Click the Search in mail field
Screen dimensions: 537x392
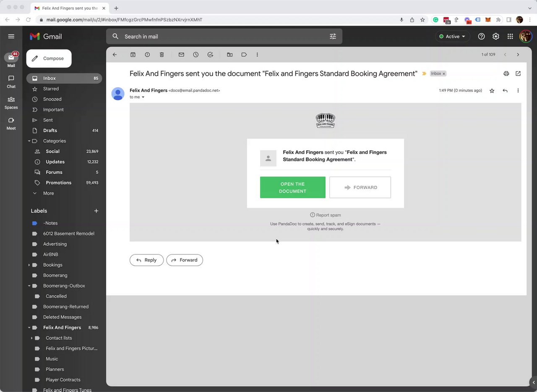(x=224, y=36)
